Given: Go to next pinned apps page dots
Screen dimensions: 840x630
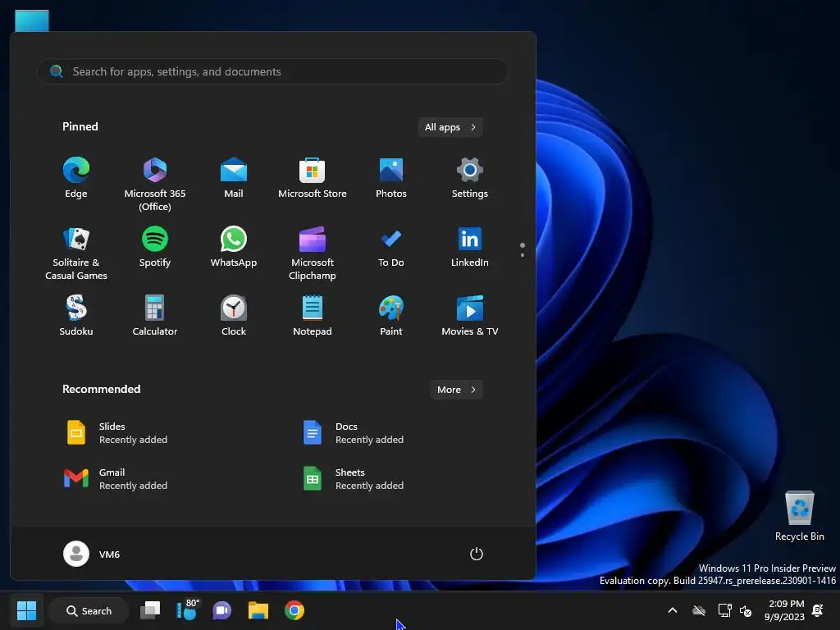Looking at the screenshot, I should tap(523, 249).
